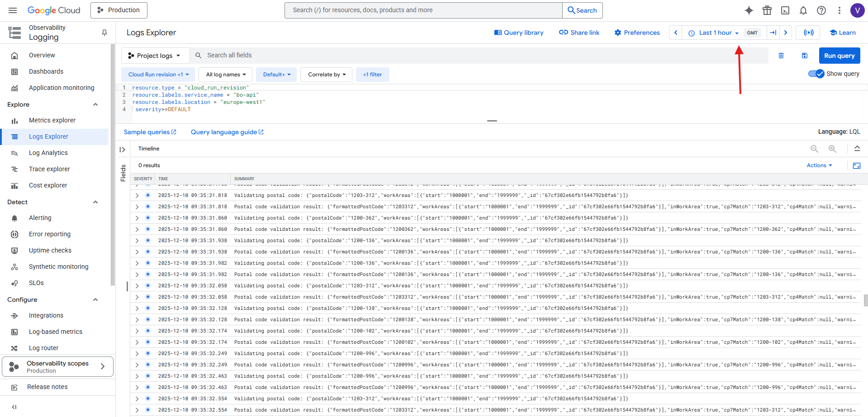Open the main hamburger navigation menu
The image size is (868, 417).
[x=13, y=10]
